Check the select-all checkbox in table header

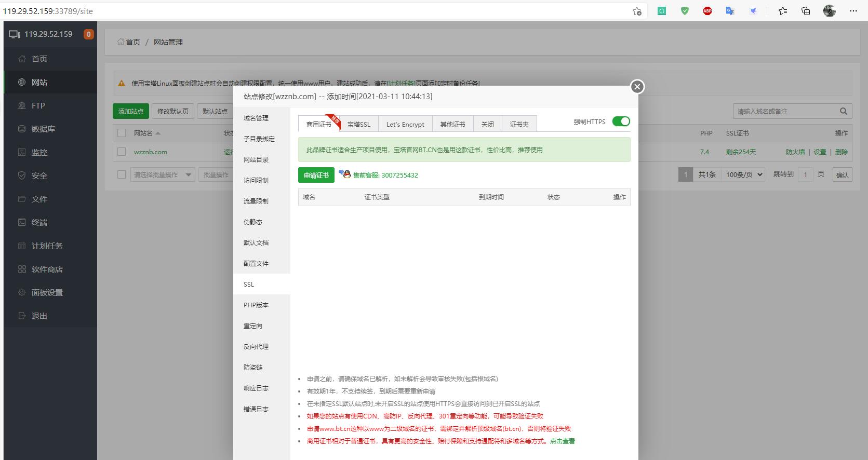[122, 133]
